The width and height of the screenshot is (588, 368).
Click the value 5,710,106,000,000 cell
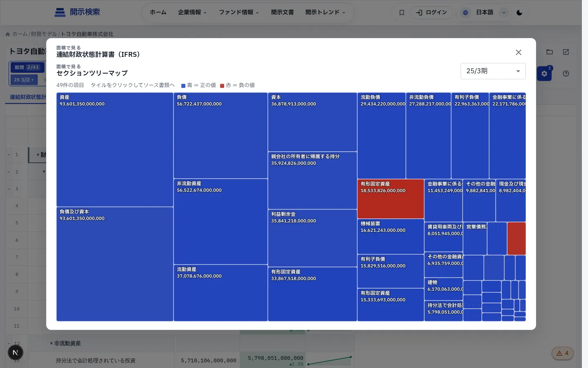coord(208,361)
